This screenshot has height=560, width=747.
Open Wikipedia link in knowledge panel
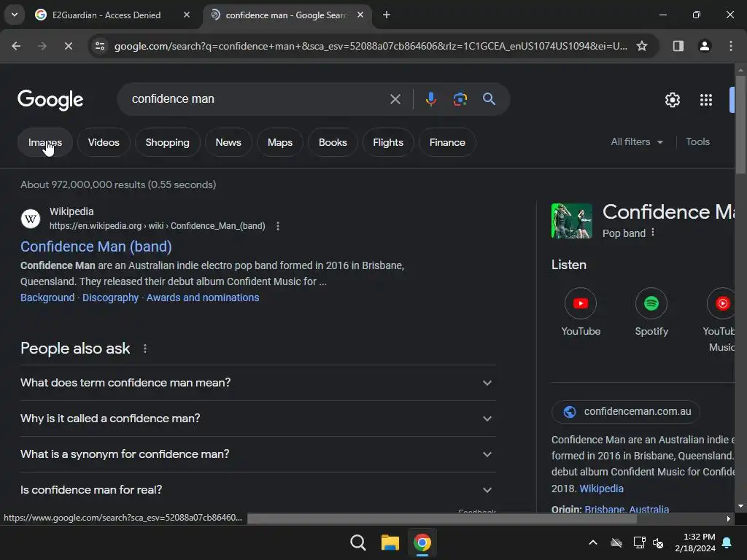(x=601, y=489)
